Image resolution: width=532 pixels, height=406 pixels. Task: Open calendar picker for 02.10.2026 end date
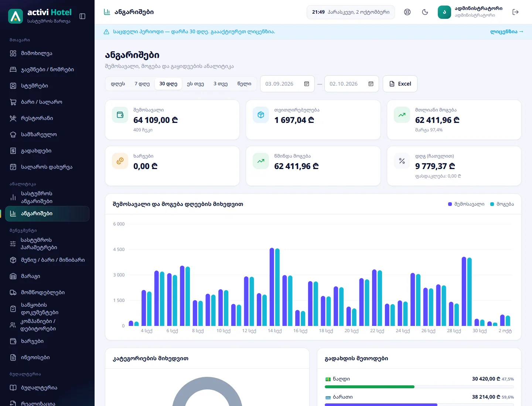point(371,84)
